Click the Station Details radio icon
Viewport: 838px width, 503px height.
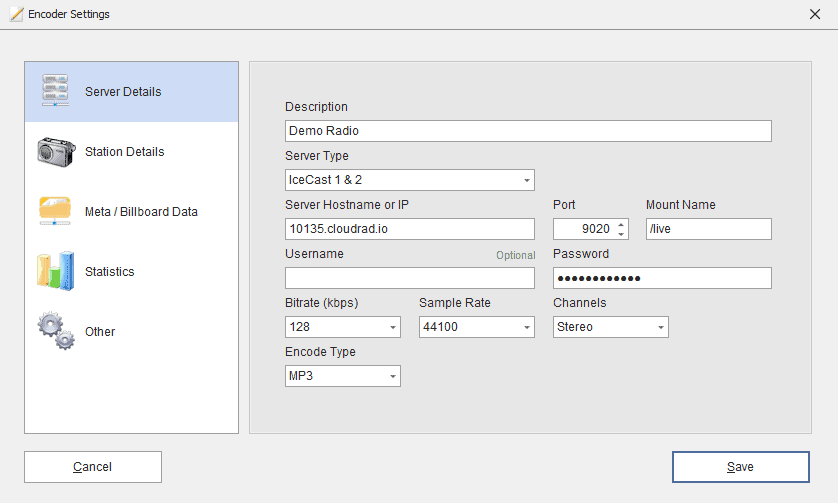click(x=56, y=151)
